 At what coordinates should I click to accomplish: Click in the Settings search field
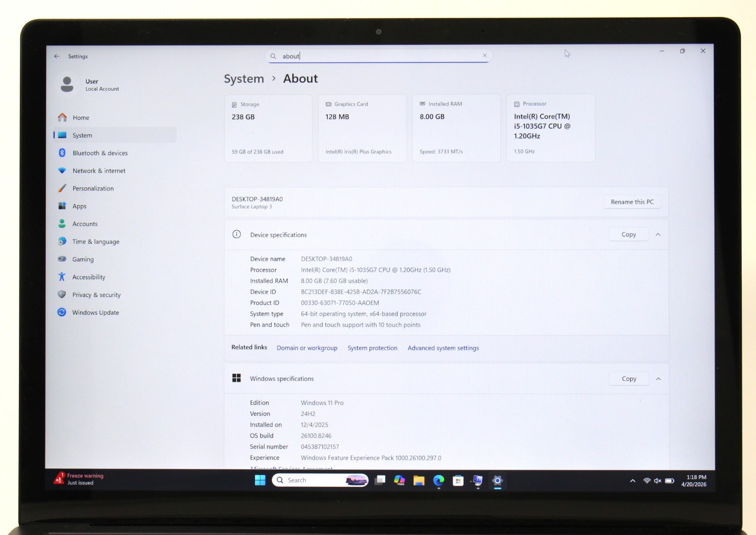coord(378,56)
